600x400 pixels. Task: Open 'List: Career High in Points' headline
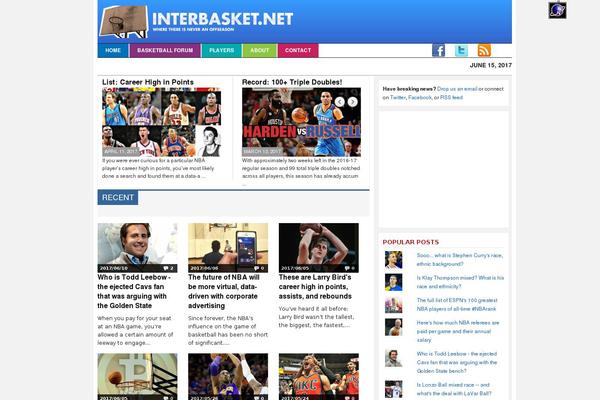(148, 82)
